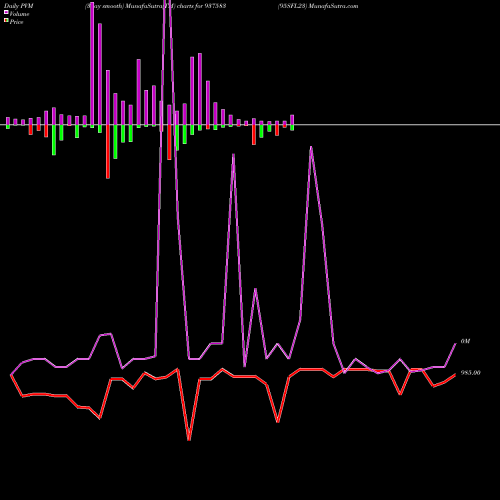Screen dimensions: 500x500
Task: Click the '0M' volume axis label
Action: pos(465,341)
